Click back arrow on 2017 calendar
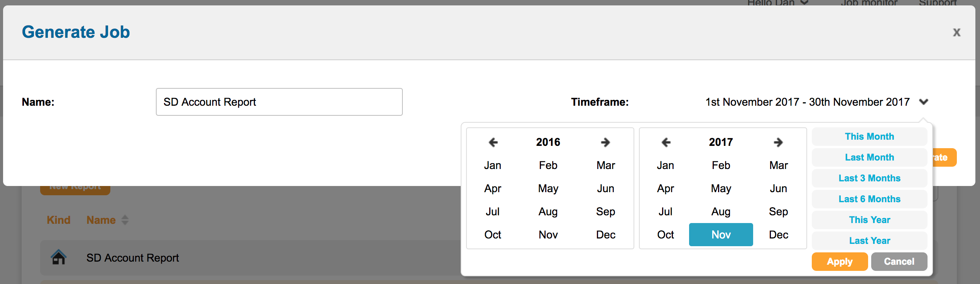Viewport: 980px width, 284px height. pos(666,142)
